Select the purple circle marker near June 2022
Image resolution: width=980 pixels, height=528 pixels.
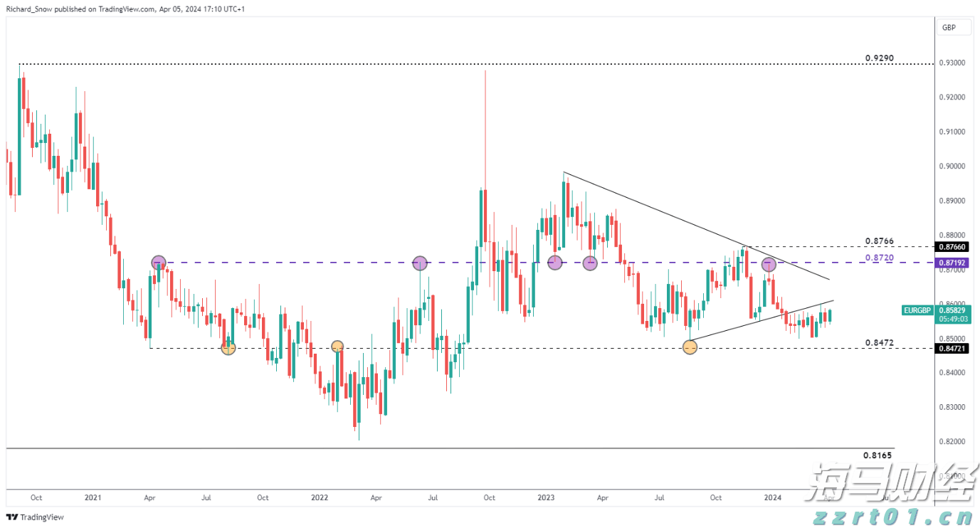[x=420, y=263]
